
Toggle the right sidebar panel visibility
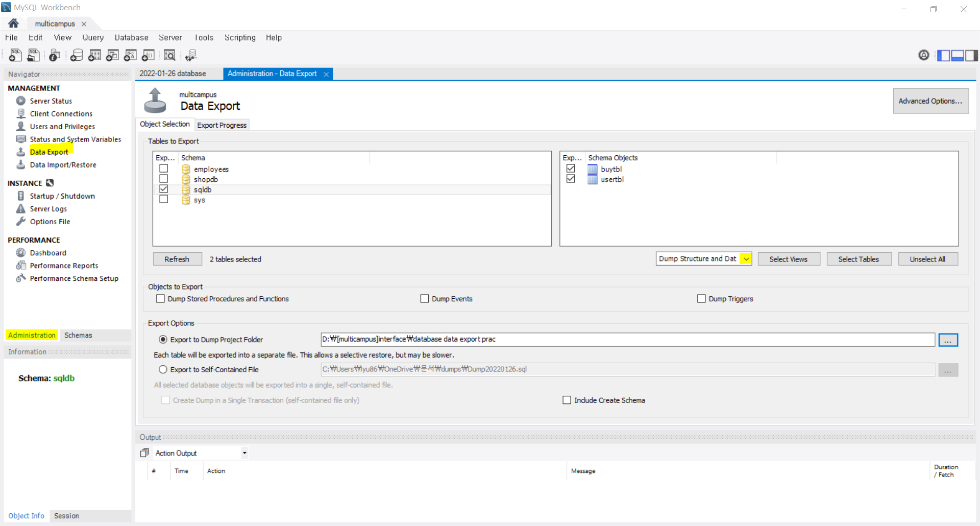coord(971,56)
